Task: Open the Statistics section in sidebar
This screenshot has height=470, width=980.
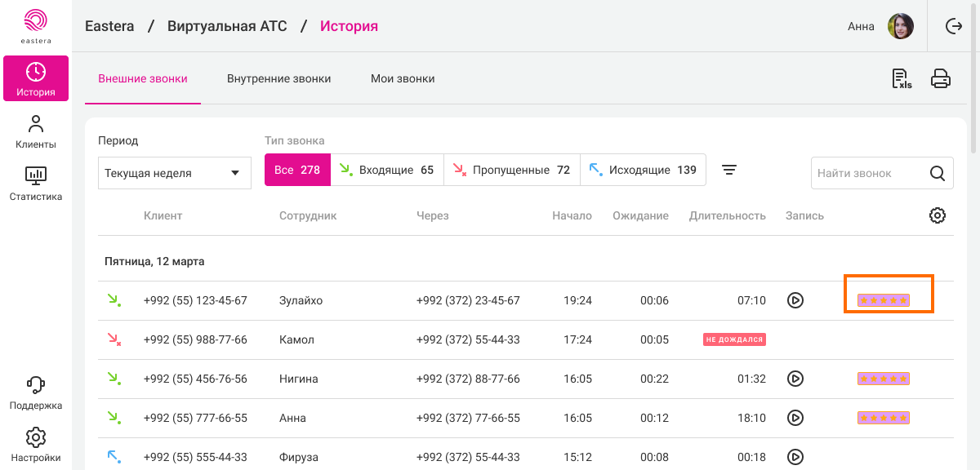Action: (x=36, y=184)
